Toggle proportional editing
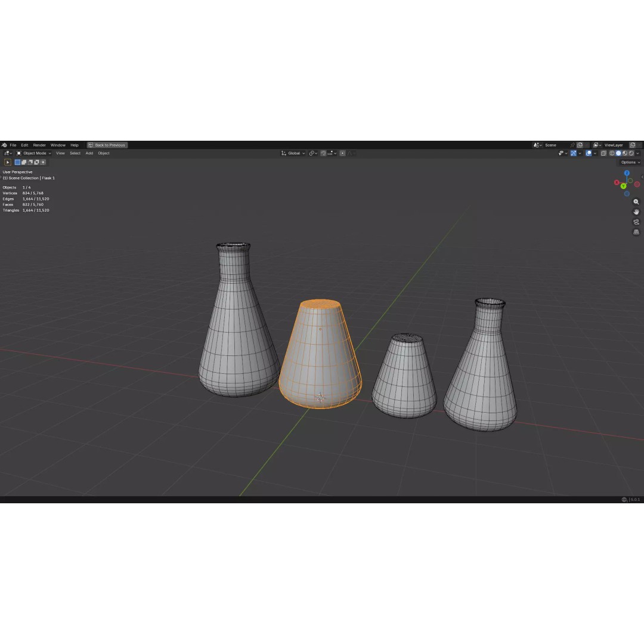The image size is (644, 644). tap(342, 153)
